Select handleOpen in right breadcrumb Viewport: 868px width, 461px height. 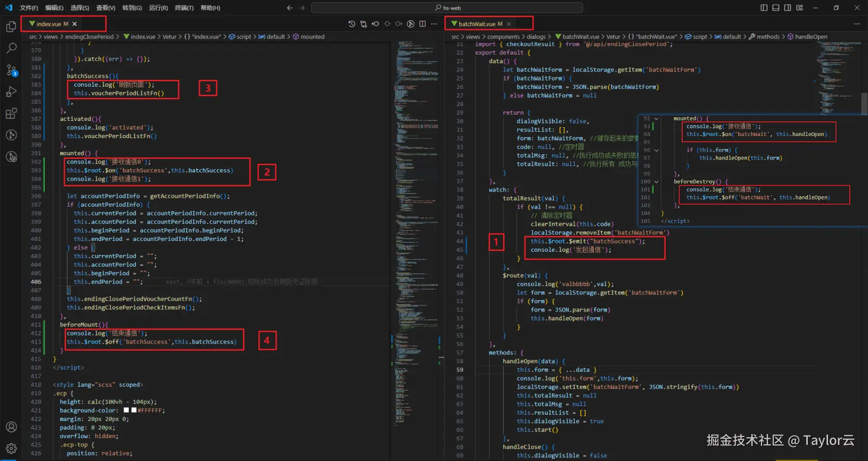807,37
